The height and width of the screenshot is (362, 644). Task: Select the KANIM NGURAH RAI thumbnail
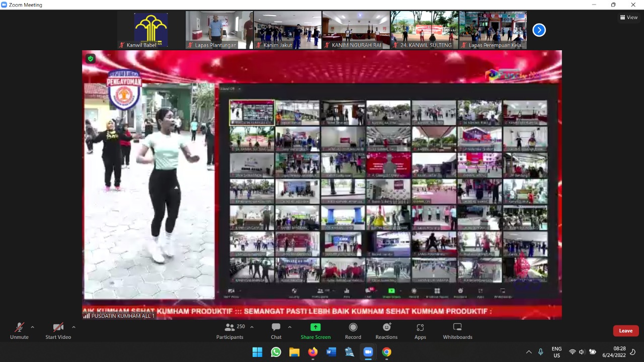click(356, 30)
